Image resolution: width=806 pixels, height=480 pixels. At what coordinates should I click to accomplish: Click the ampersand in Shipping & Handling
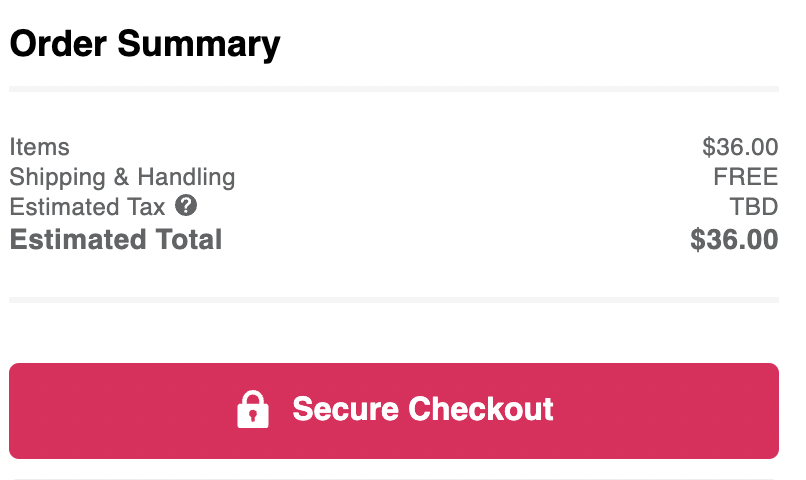[121, 177]
